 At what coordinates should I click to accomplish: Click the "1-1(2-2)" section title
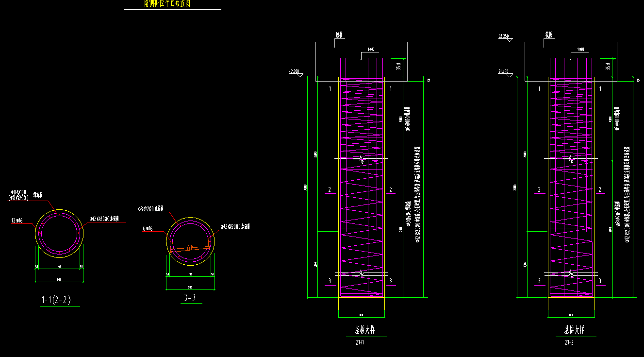coord(56,301)
